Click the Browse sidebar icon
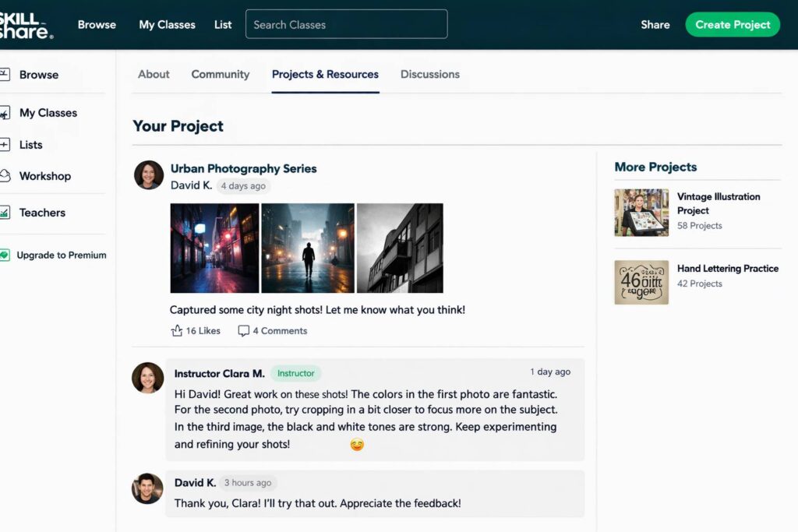 click(5, 75)
